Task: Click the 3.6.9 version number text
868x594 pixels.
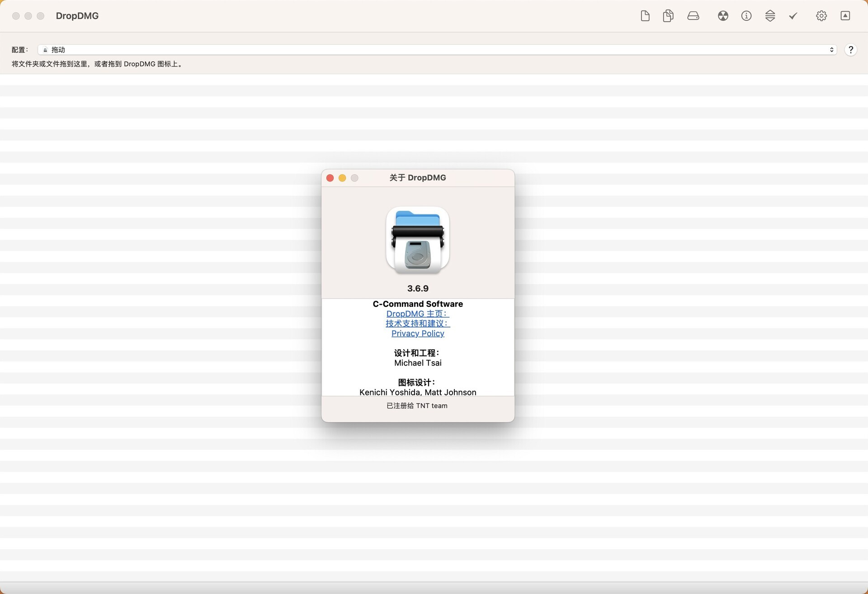Action: [417, 288]
